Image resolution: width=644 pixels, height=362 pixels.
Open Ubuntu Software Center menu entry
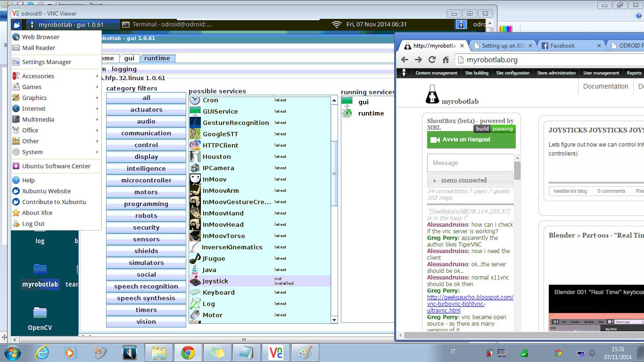56,166
